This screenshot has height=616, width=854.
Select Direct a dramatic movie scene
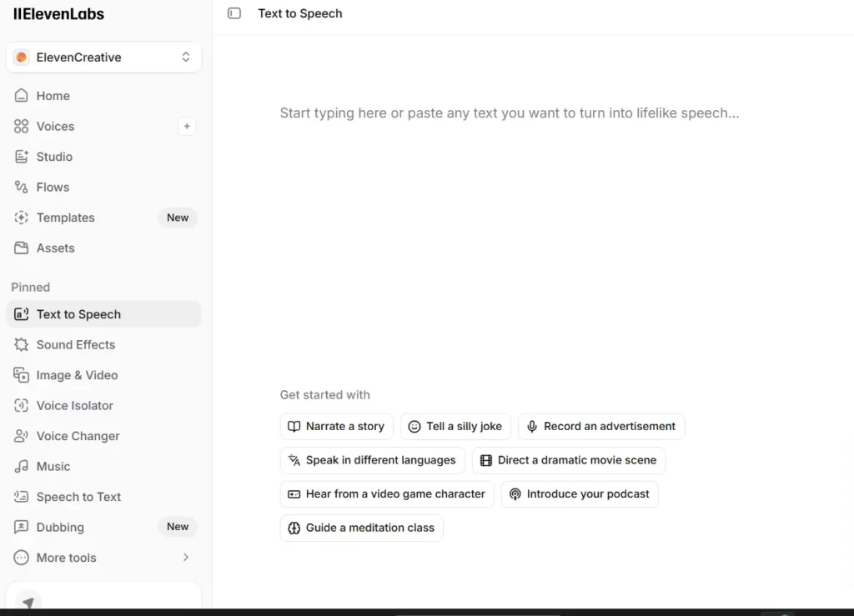[x=569, y=460]
